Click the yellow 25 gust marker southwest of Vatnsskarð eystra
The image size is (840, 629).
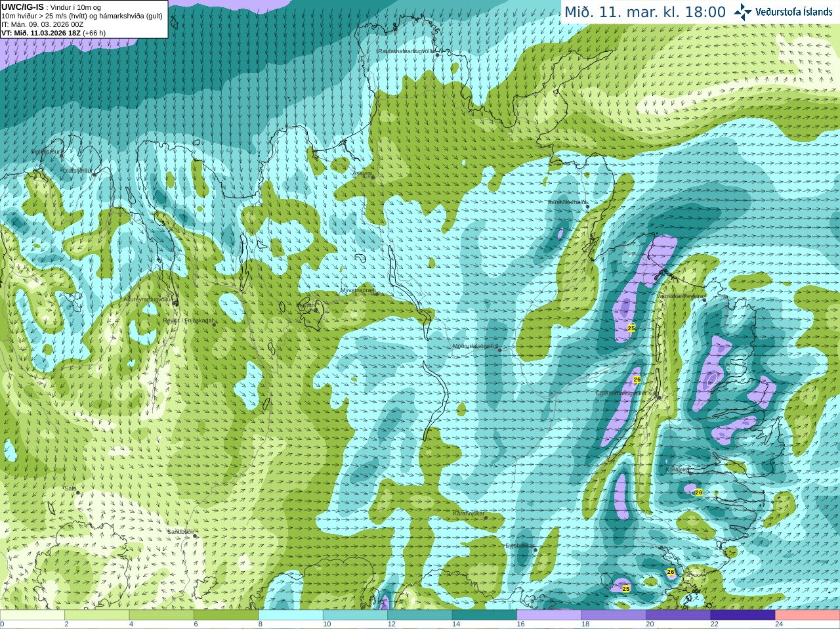pyautogui.click(x=631, y=328)
